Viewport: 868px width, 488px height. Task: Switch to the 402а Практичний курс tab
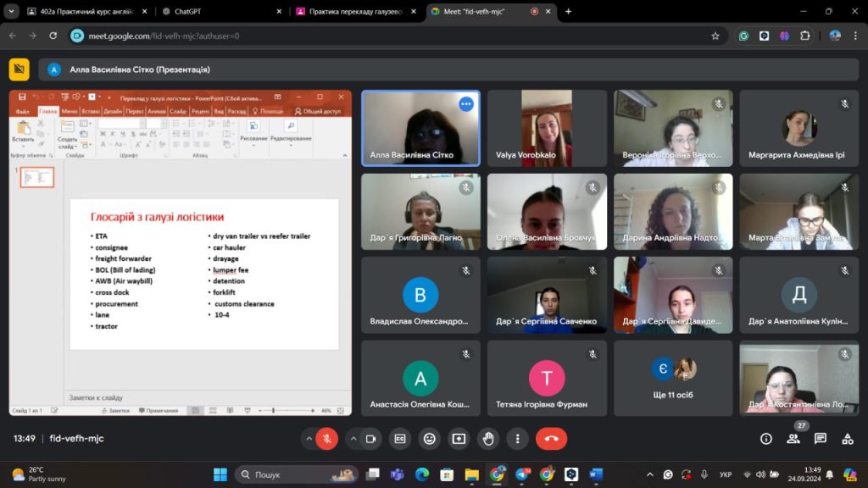[x=85, y=12]
